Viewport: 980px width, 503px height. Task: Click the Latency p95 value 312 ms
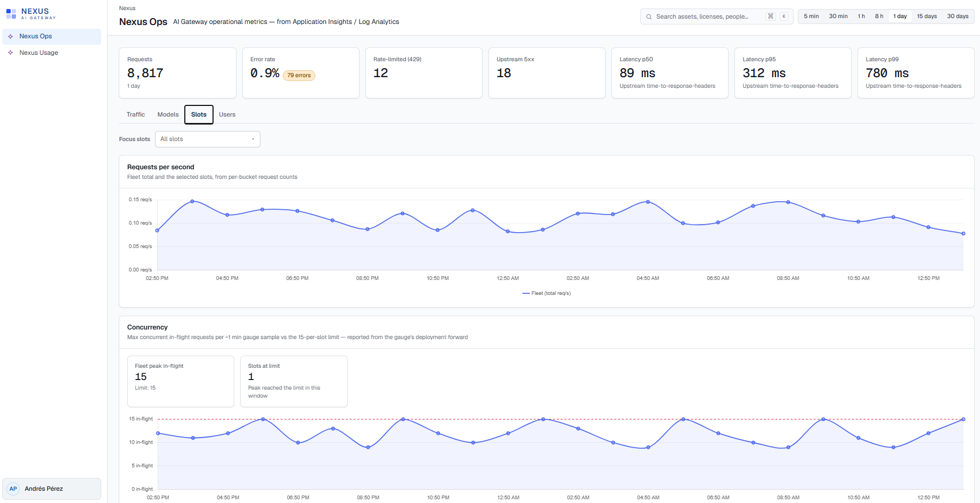click(764, 73)
